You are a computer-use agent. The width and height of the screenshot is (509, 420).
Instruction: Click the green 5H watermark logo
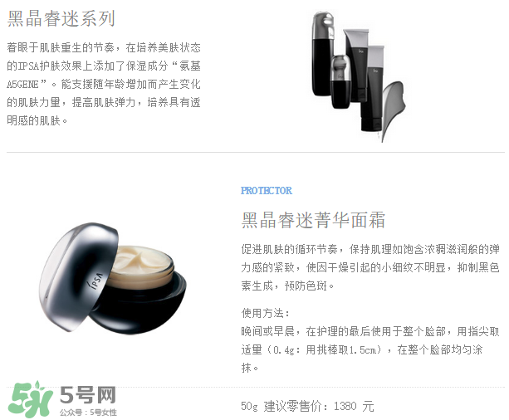click(30, 399)
